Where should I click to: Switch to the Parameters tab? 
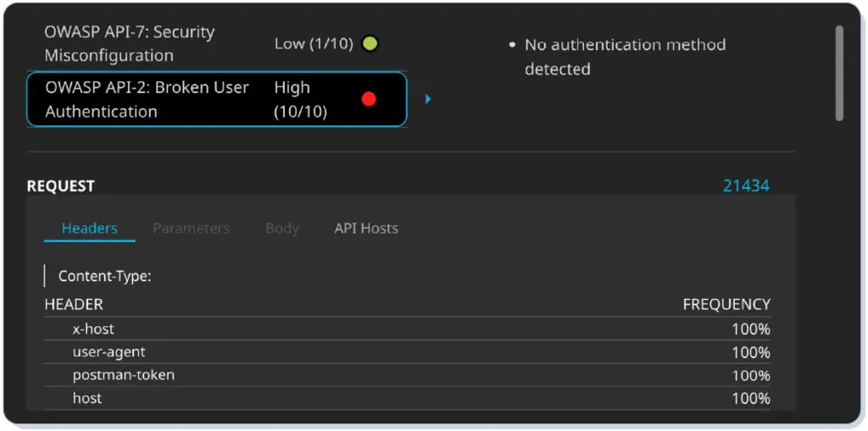(x=191, y=229)
